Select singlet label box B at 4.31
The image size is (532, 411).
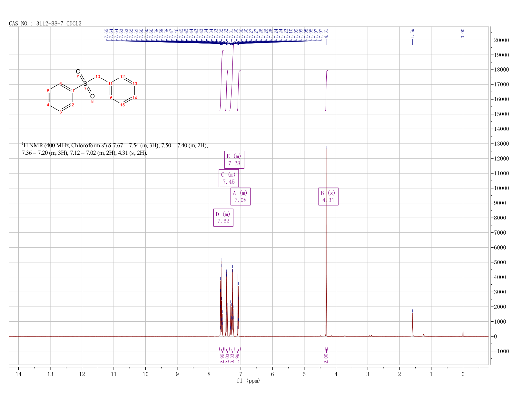pyautogui.click(x=328, y=196)
